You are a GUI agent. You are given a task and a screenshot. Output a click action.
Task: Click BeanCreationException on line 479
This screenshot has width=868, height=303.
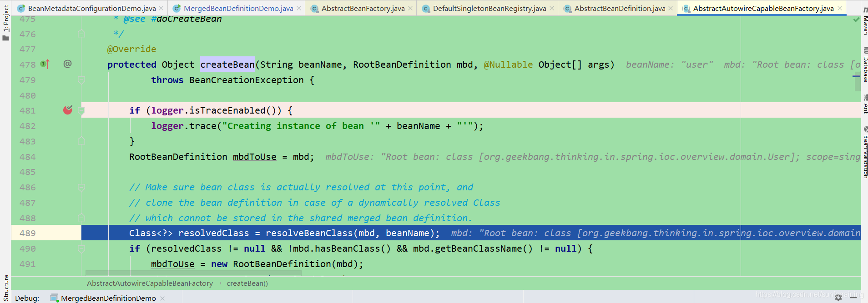click(246, 80)
